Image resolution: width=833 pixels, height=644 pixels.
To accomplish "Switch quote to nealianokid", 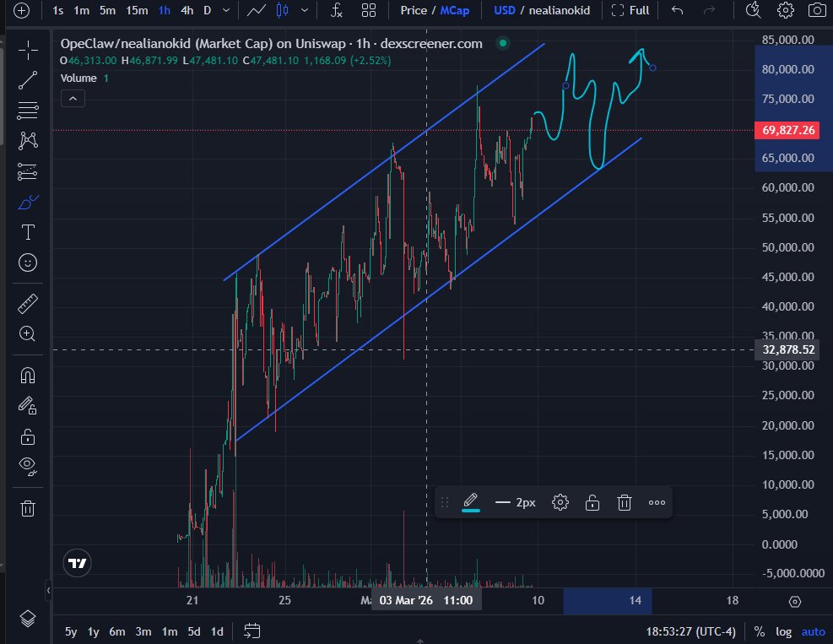I will pyautogui.click(x=560, y=10).
